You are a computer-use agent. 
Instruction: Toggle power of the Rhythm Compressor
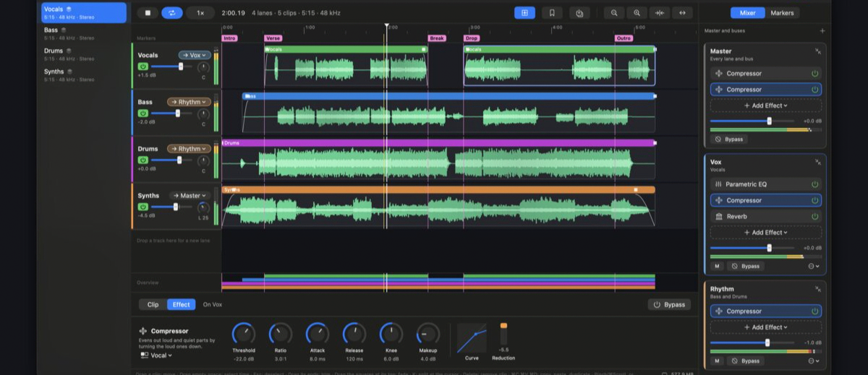click(x=815, y=311)
